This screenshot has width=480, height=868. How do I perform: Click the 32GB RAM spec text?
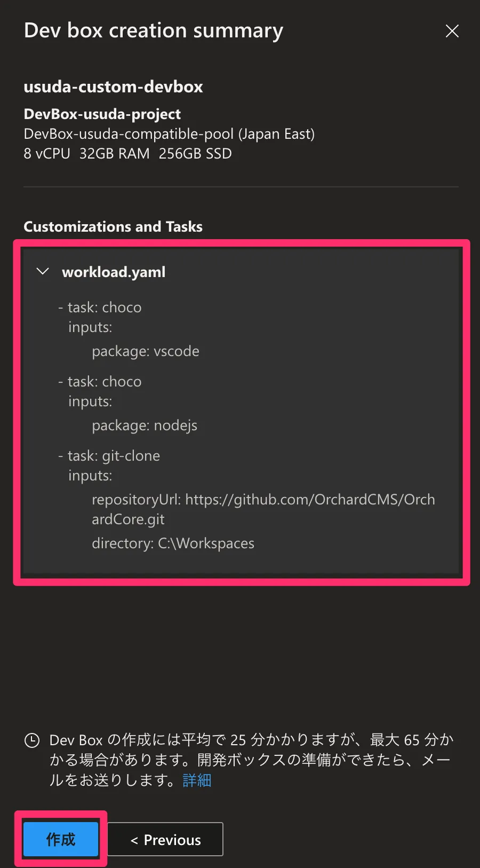click(x=114, y=154)
